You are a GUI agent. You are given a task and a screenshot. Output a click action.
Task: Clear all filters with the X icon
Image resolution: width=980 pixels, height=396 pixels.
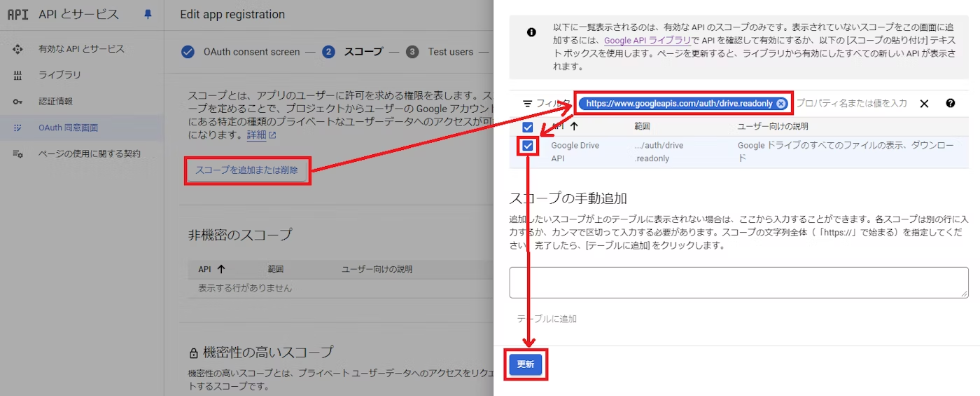[x=924, y=104]
